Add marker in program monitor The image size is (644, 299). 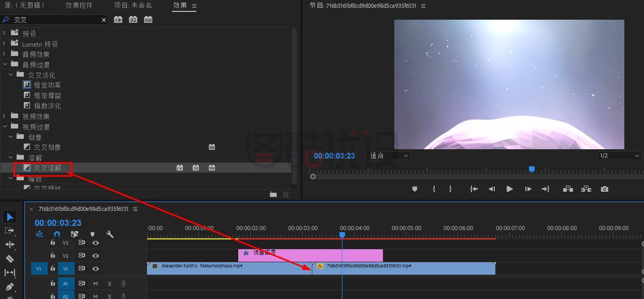tap(414, 189)
